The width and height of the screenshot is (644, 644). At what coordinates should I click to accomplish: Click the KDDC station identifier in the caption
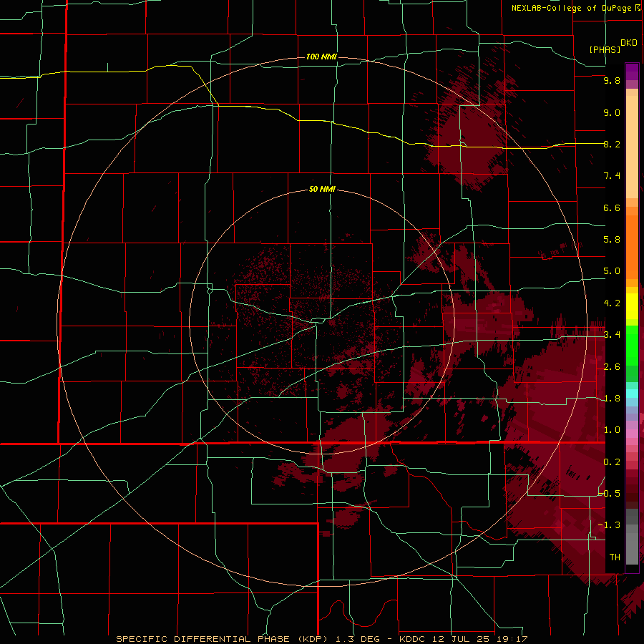tap(412, 639)
